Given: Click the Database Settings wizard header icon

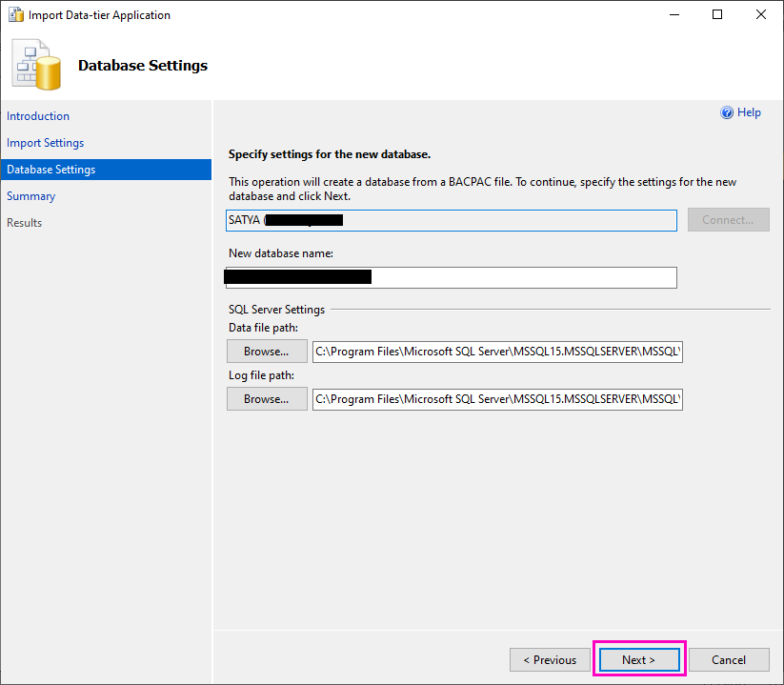Looking at the screenshot, I should [x=35, y=64].
